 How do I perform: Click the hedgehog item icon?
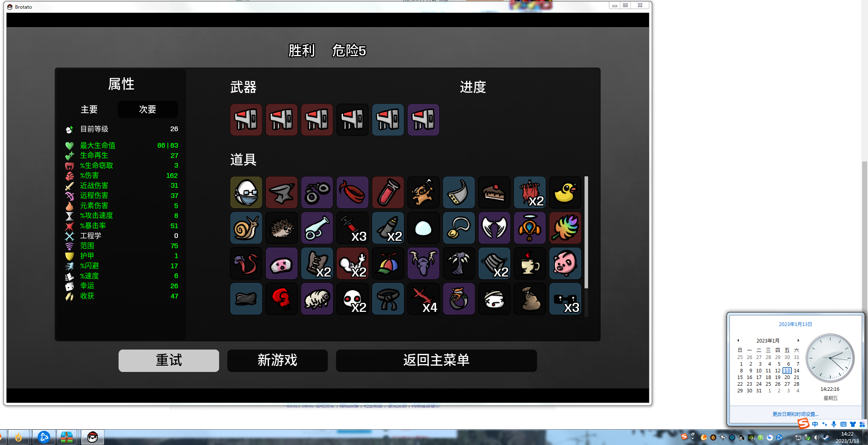click(281, 228)
